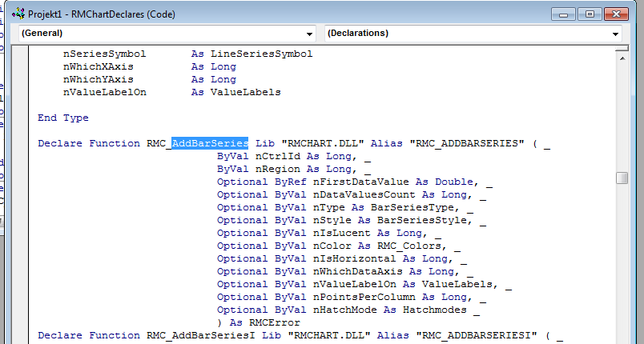Image resolution: width=644 pixels, height=344 pixels.
Task: Click the split bar above scroll arrow
Action: [622, 48]
